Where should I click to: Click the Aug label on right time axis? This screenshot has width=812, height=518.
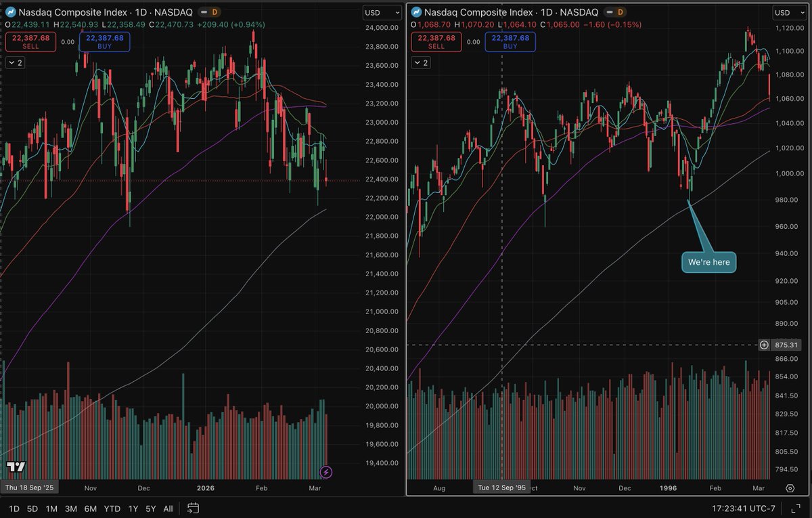[x=439, y=488]
